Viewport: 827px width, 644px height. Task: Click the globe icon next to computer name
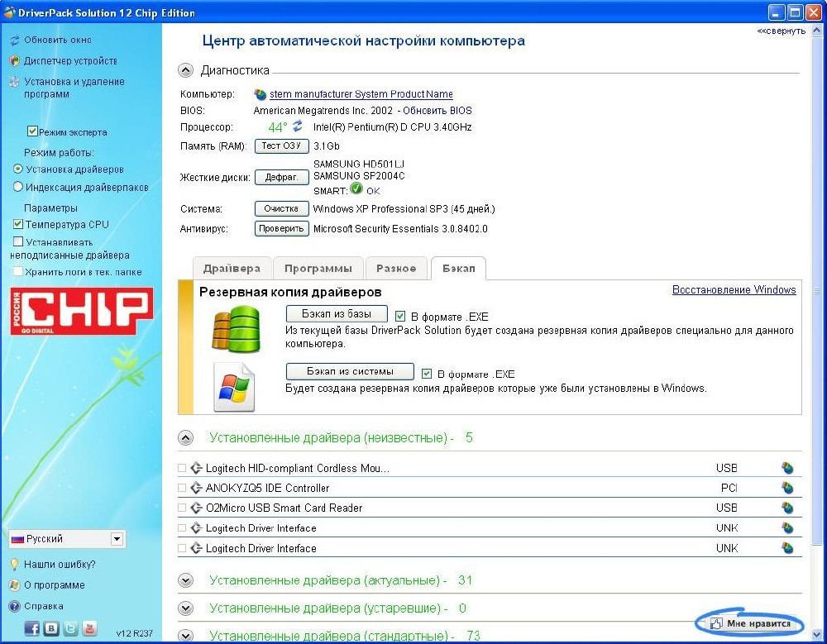click(260, 94)
